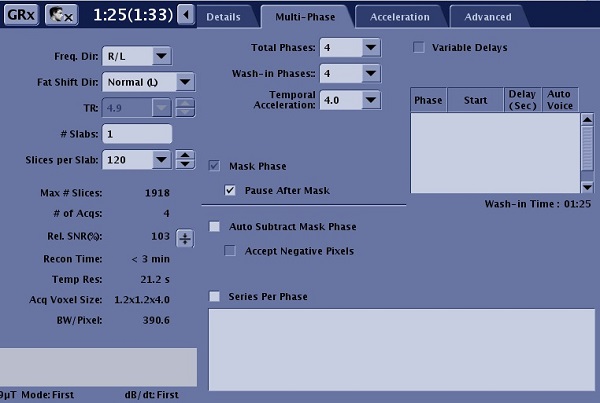The height and width of the screenshot is (403, 600).
Task: Open Total Phases dropdown
Action: click(370, 48)
